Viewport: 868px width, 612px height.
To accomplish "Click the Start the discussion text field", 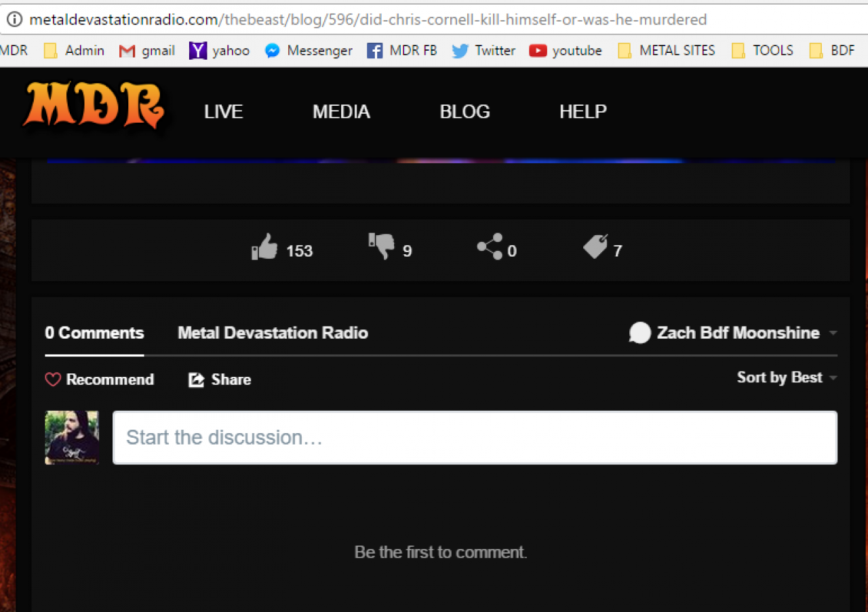I will click(x=475, y=437).
